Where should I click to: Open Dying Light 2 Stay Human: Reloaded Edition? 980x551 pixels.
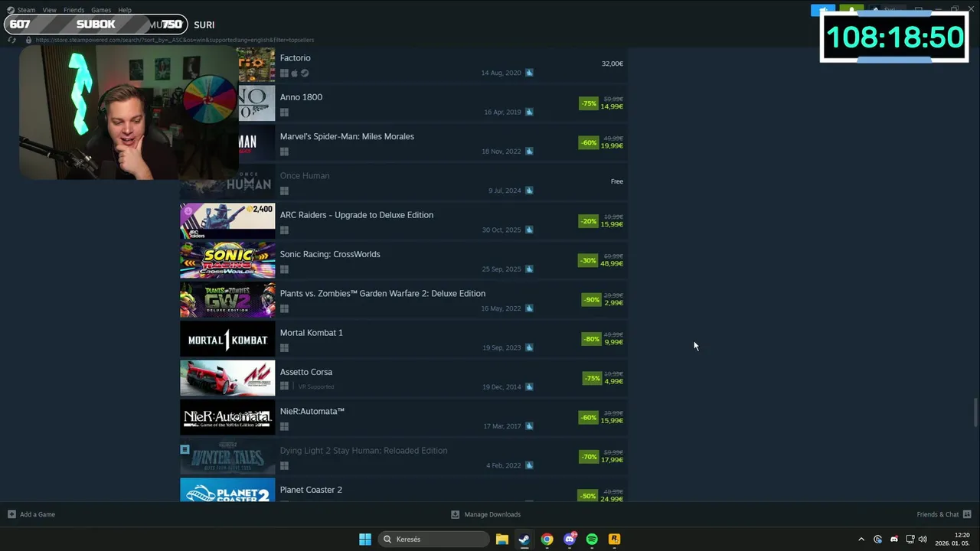coord(363,451)
